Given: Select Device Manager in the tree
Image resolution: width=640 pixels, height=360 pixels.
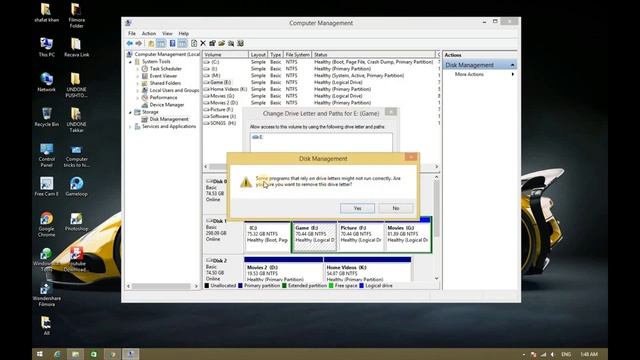Looking at the screenshot, I should (x=167, y=105).
